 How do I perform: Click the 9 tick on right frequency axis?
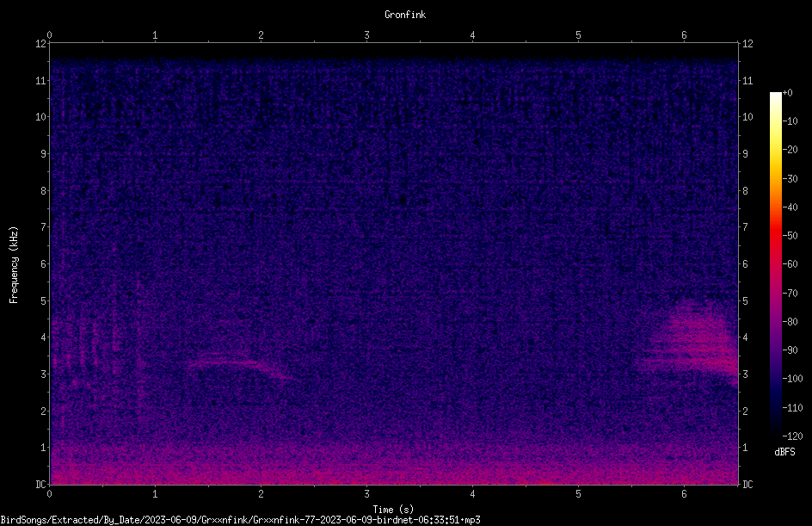[x=745, y=154]
